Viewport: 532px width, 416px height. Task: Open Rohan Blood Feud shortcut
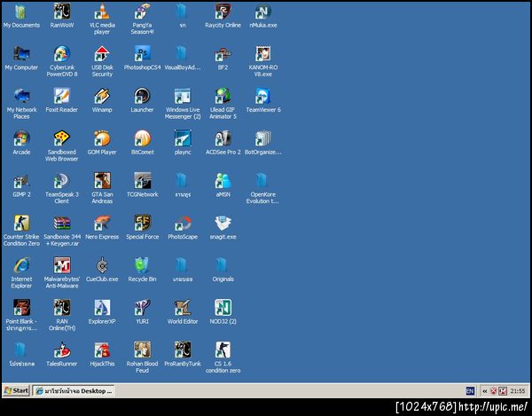click(142, 357)
